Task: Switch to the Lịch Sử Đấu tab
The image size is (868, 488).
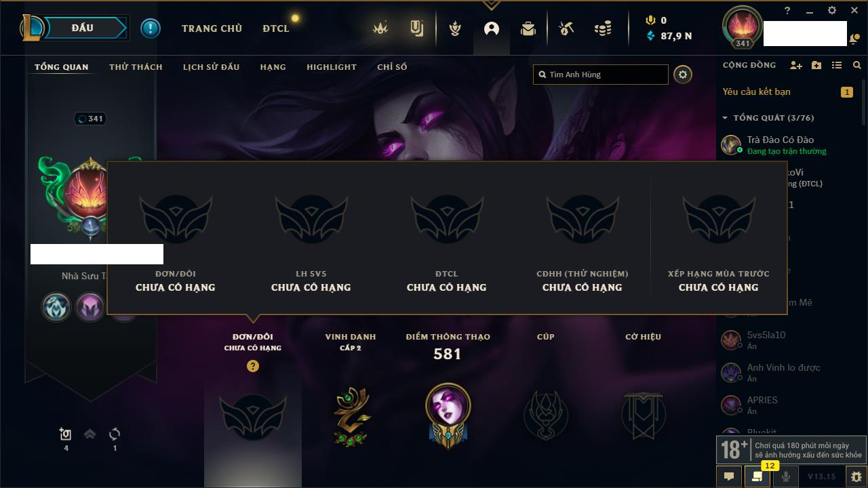Action: coord(211,67)
